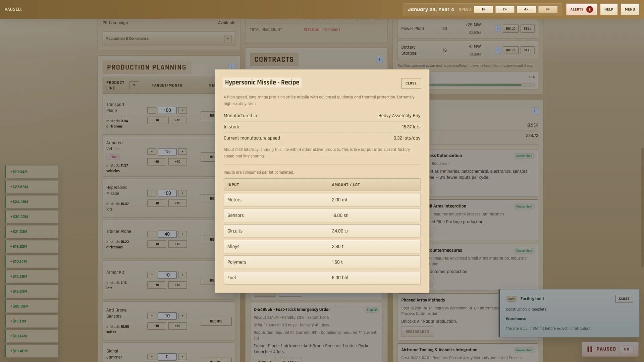Edit the Armored Vehicle target field
The image size is (644, 362).
167,152
